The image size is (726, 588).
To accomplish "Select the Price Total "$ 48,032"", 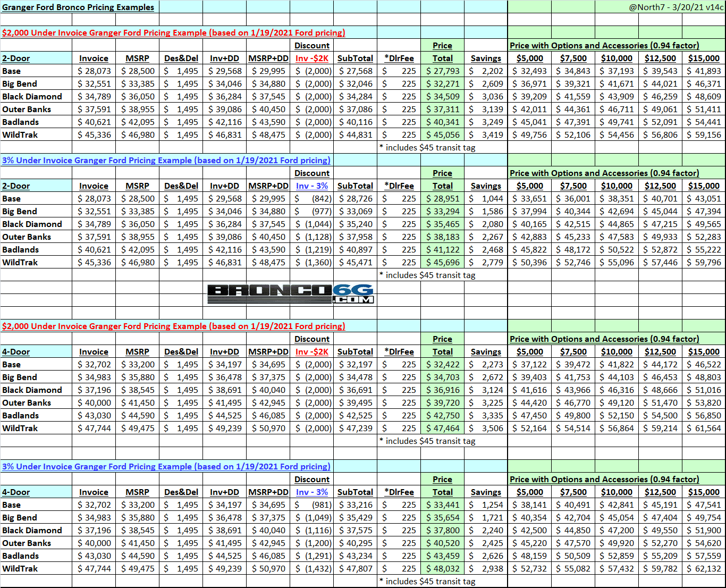I will pyautogui.click(x=443, y=569).
